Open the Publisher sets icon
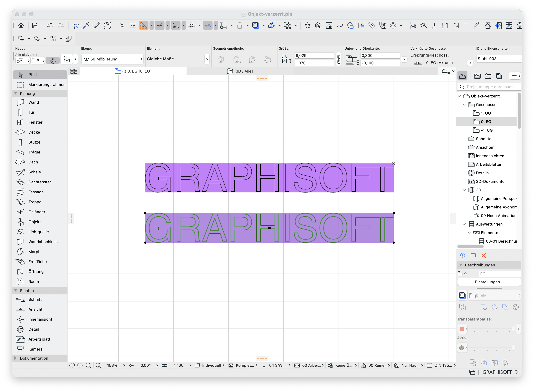The height and width of the screenshot is (392, 534). [x=499, y=76]
